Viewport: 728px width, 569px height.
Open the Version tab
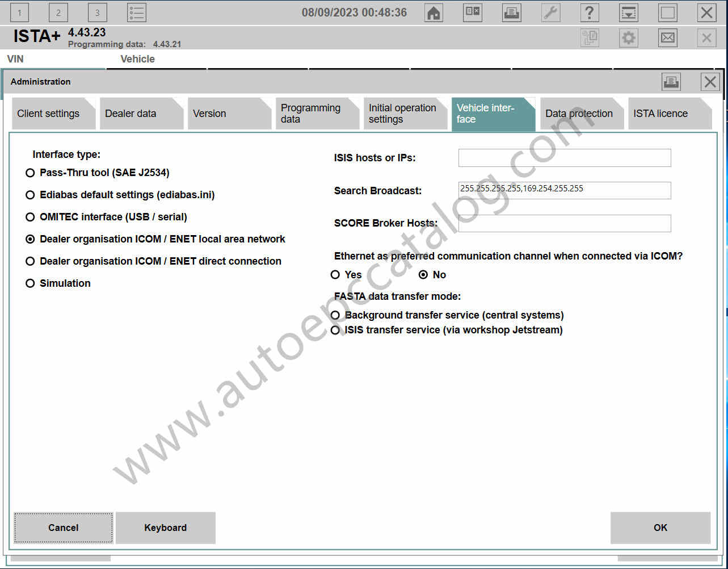[x=229, y=114]
